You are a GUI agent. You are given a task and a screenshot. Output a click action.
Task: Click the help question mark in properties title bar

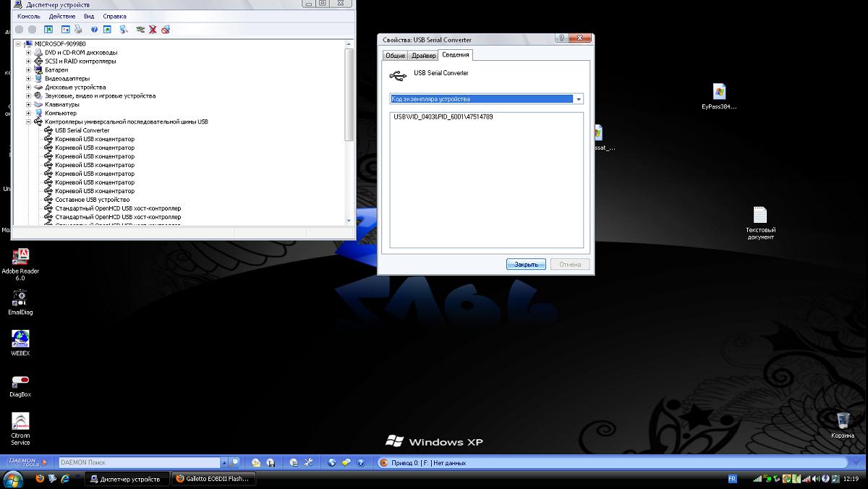pyautogui.click(x=561, y=38)
